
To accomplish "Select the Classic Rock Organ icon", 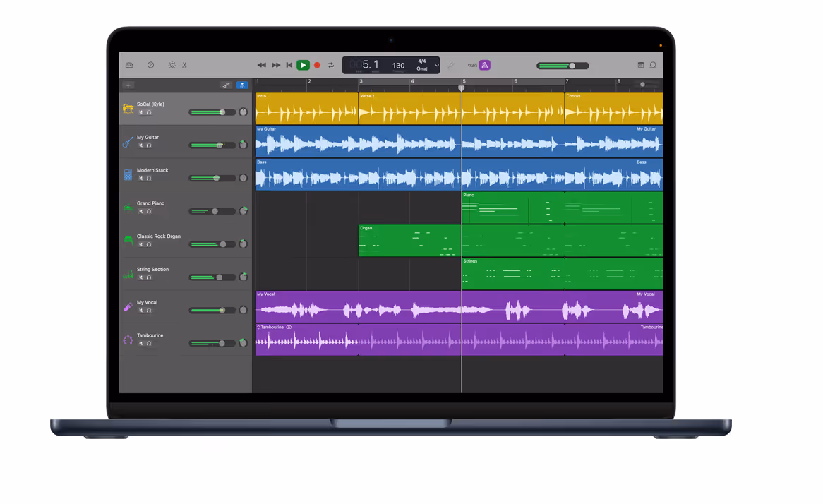I will 128,241.
